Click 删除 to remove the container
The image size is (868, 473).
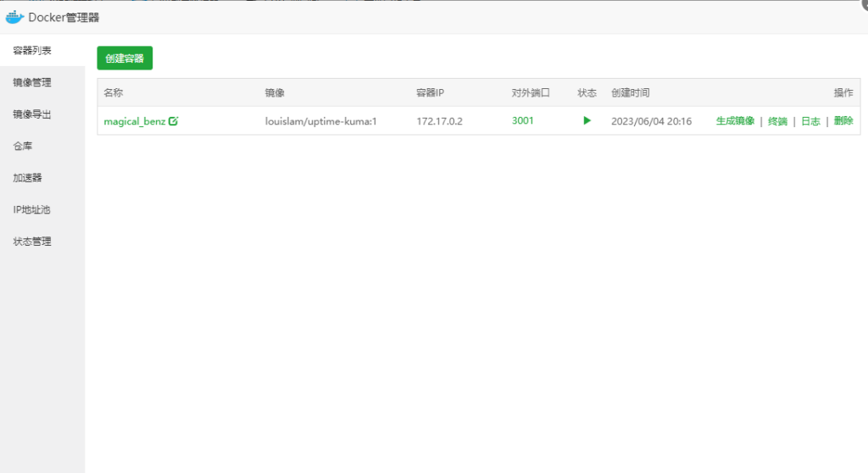click(843, 121)
